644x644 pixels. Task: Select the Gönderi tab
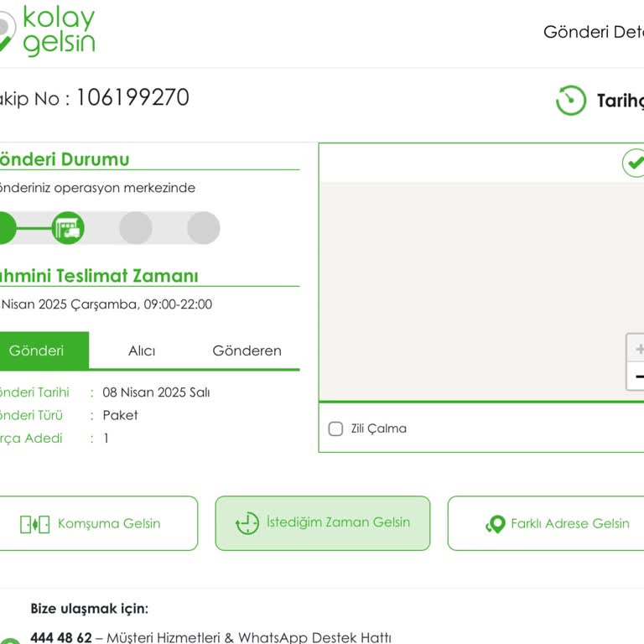(x=37, y=351)
